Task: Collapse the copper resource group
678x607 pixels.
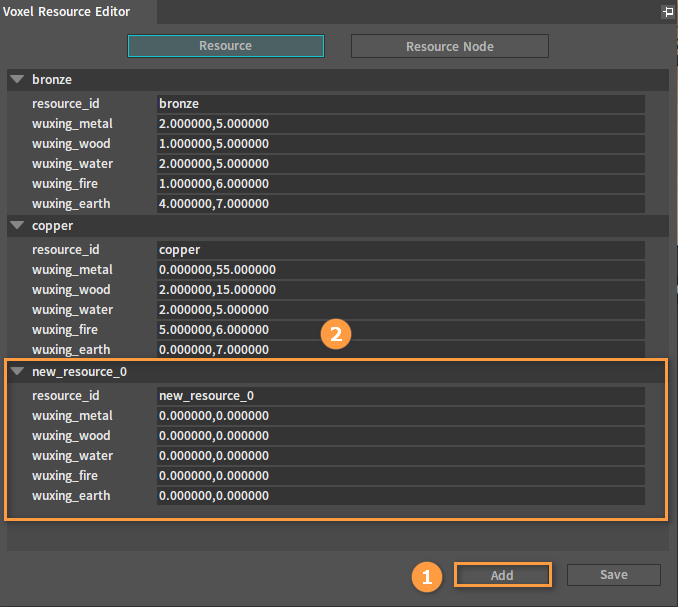Action: point(17,225)
